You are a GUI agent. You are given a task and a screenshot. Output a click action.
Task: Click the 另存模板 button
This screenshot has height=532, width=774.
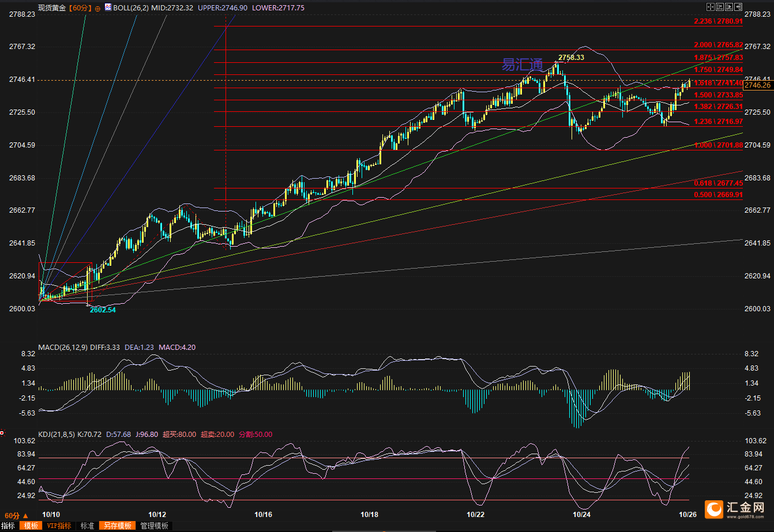click(x=117, y=526)
